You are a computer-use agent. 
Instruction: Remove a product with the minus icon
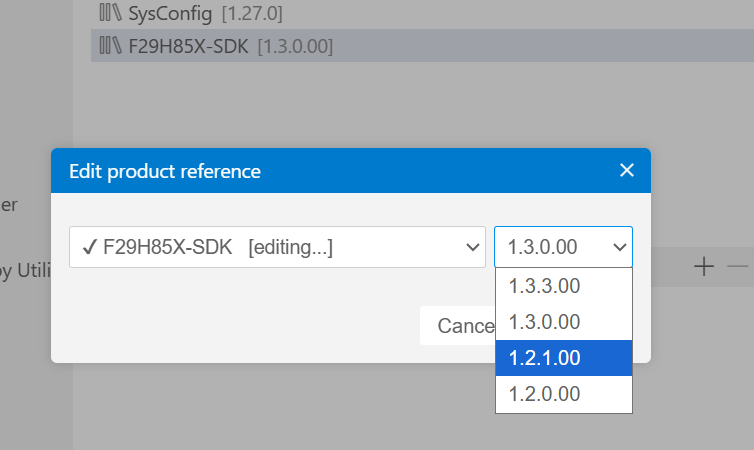(738, 266)
